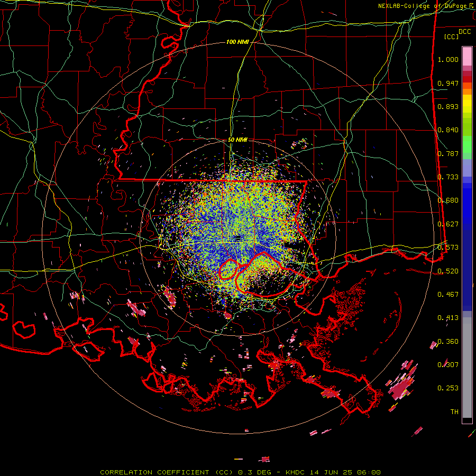The width and height of the screenshot is (476, 476).
Task: Click the orange segment of the color bar
Action: point(467,89)
